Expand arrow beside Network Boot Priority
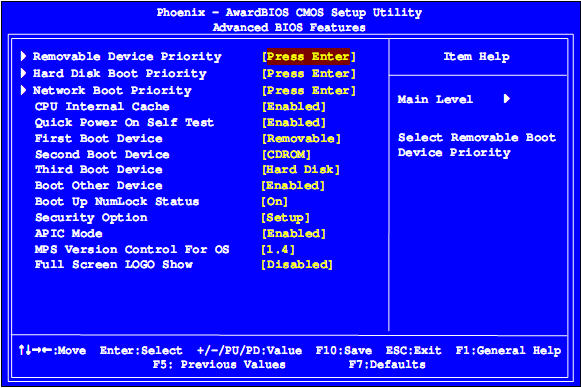581x388 pixels. (x=23, y=90)
